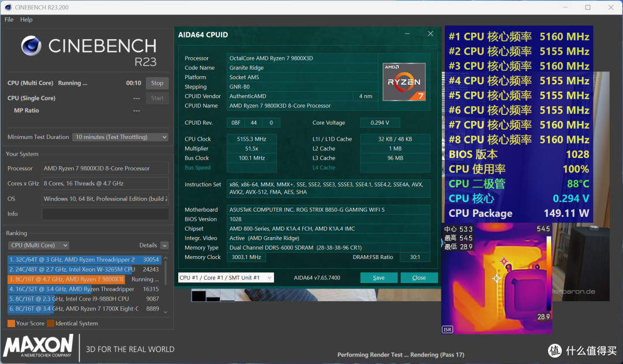Open the Minimum Test Duration dropdown
Image resolution: width=623 pixels, height=364 pixels.
121,137
